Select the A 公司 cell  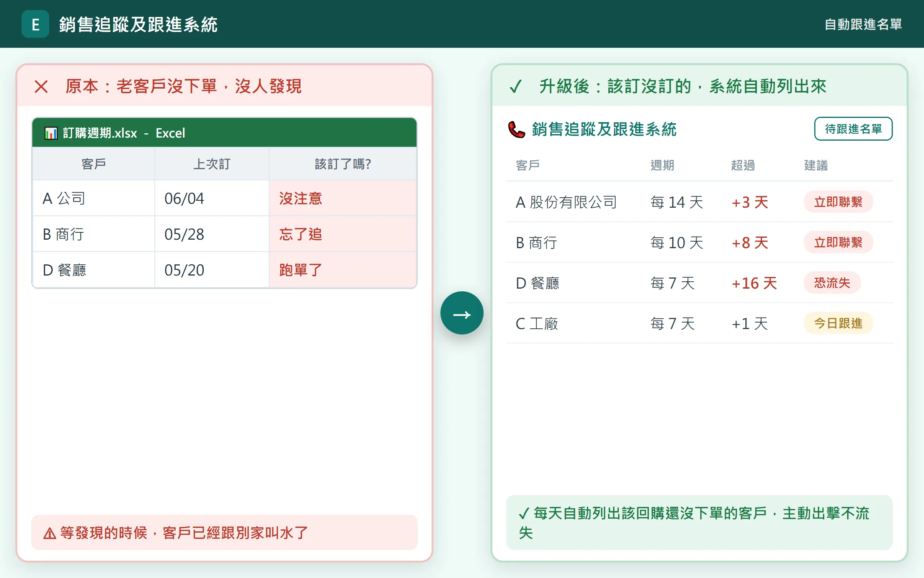[94, 198]
